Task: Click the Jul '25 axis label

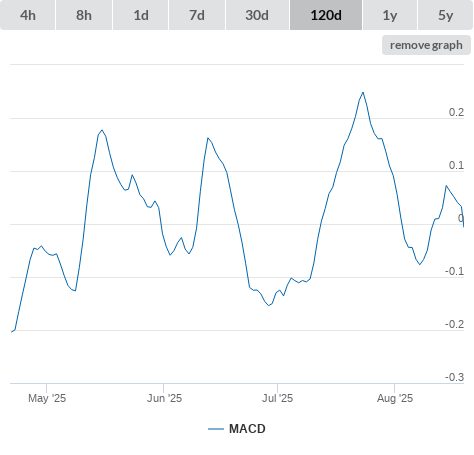Action: pos(277,398)
